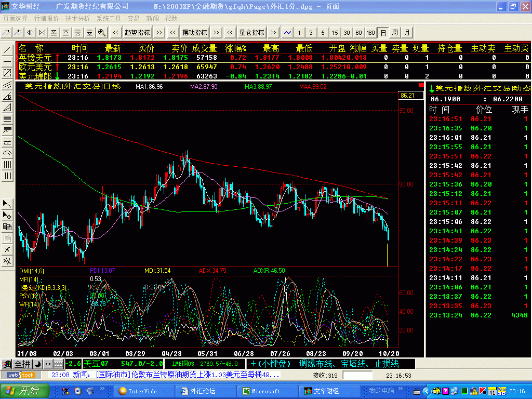Click the 趋势指标 button
Image resolution: width=532 pixels, height=399 pixels.
point(137,33)
